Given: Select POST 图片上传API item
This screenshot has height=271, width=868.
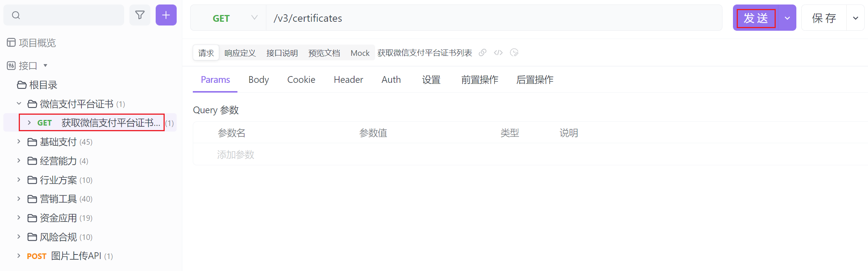Looking at the screenshot, I should (69, 256).
